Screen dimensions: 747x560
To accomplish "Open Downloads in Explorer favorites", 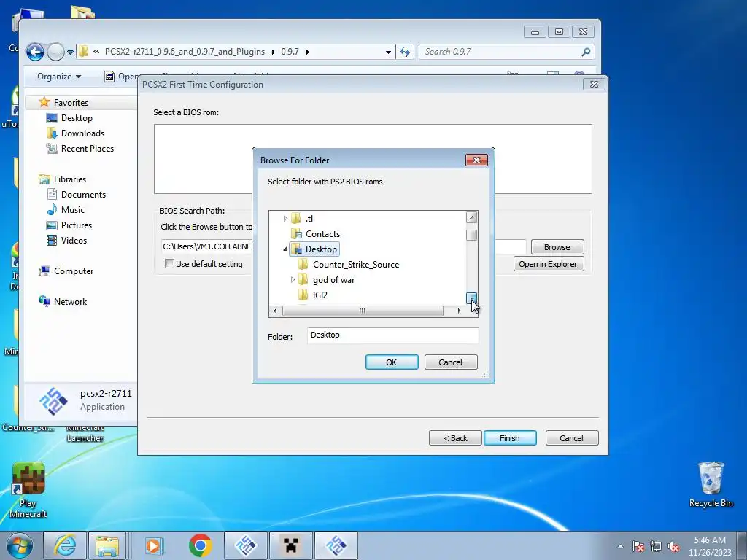I will 82,133.
